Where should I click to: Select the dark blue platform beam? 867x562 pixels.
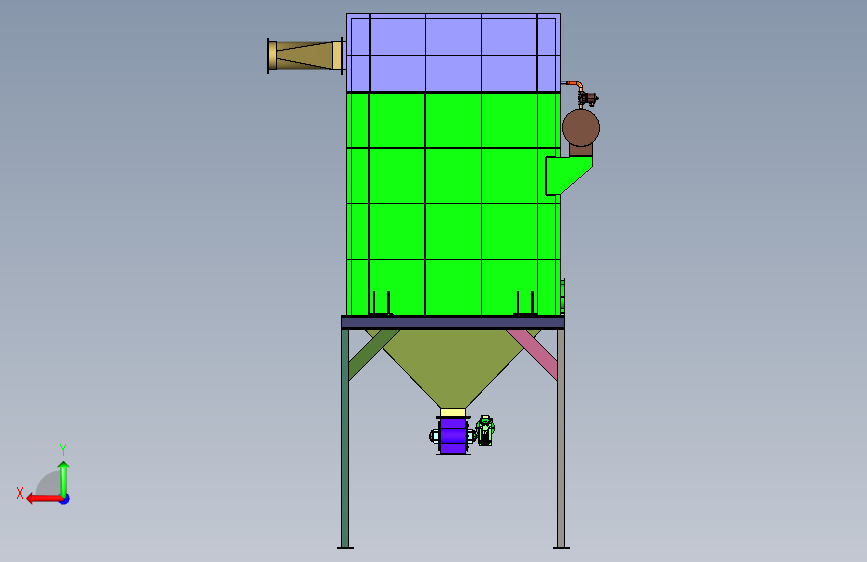[x=453, y=322]
